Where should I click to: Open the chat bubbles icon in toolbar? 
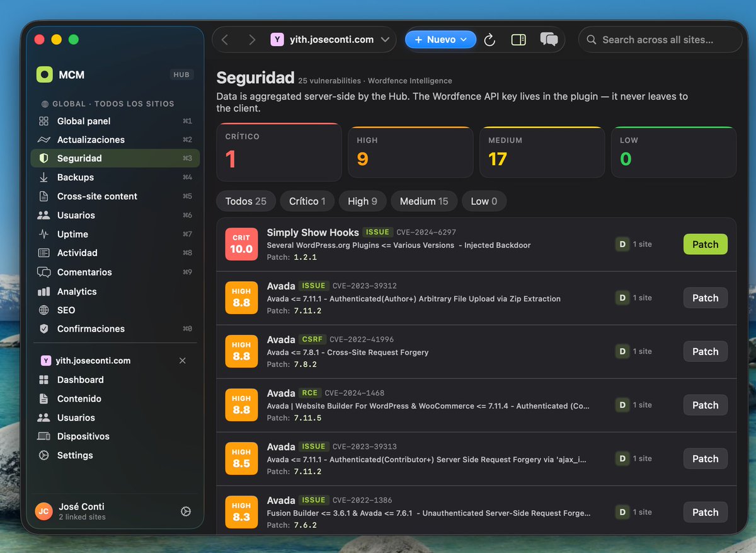tap(549, 40)
